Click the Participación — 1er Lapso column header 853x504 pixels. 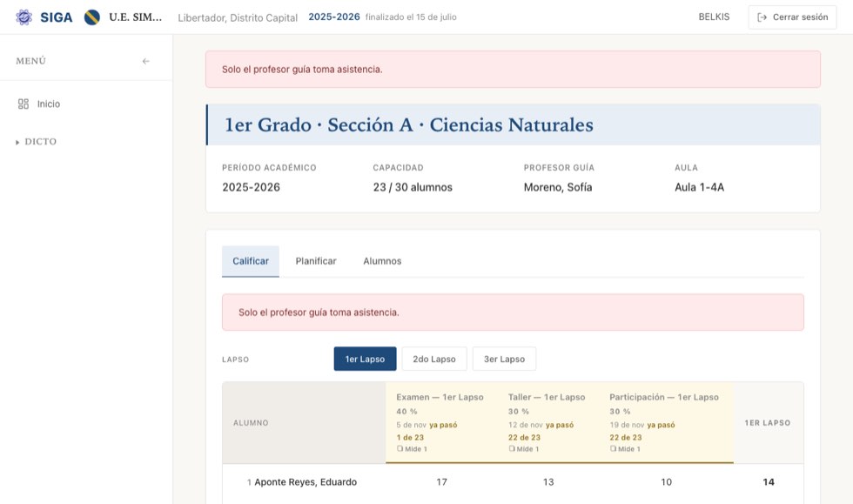point(664,397)
